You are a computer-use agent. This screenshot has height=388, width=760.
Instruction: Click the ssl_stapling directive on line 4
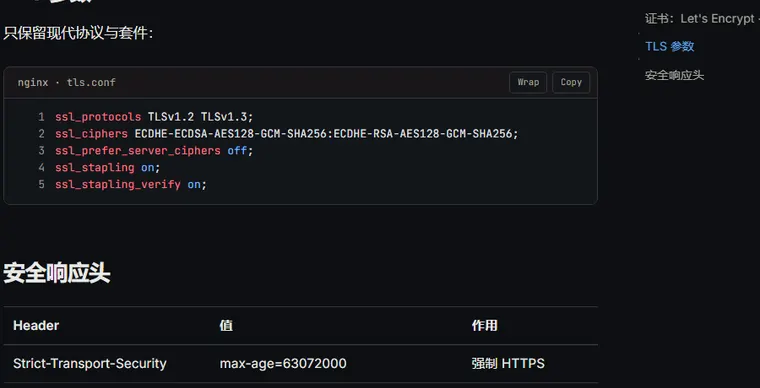(x=95, y=168)
